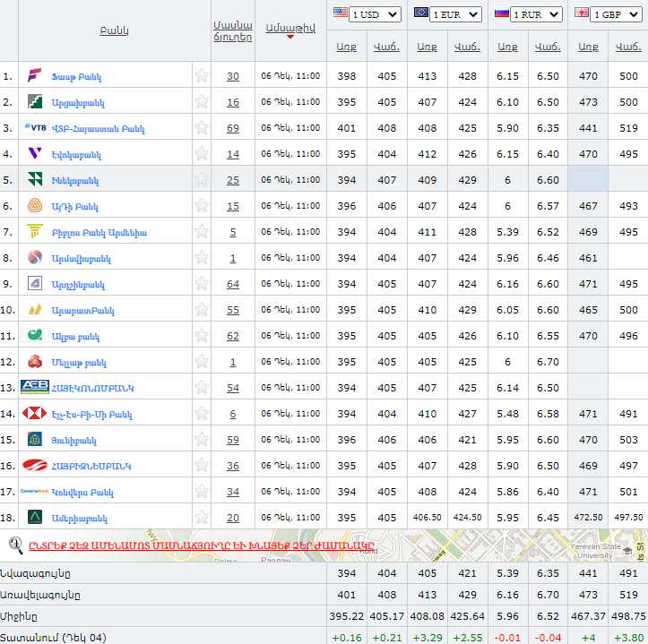Viewport: 648px width, 644px height.
Task: Sort by the branches column header
Action: pyautogui.click(x=233, y=30)
